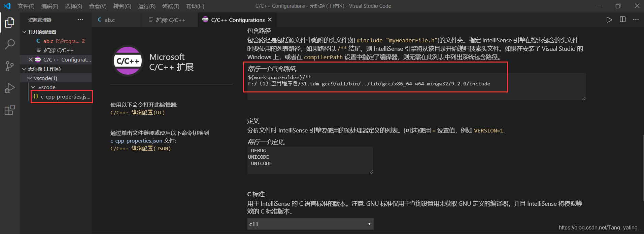
Task: Click the C/C++: 编辑配置(JSON) command text
Action: (x=141, y=148)
